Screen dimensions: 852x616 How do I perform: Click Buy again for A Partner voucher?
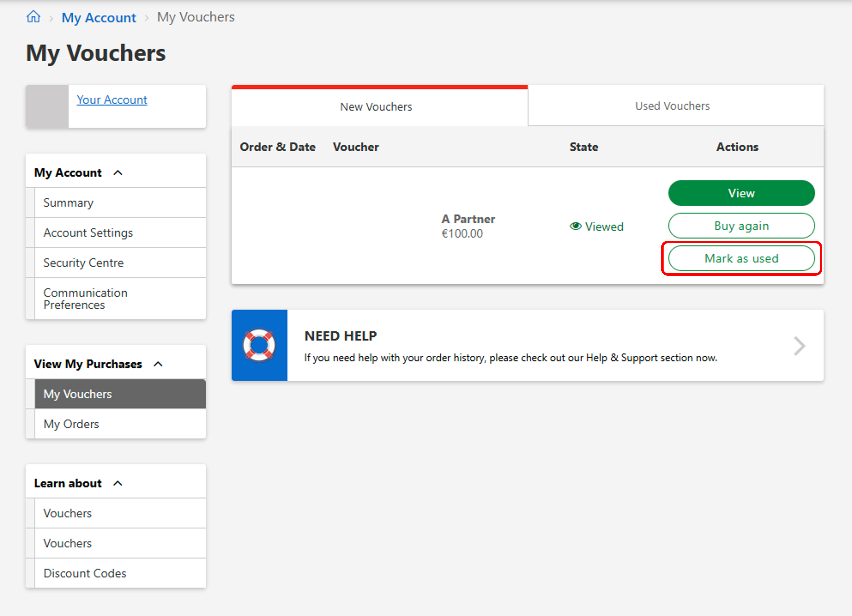tap(741, 226)
